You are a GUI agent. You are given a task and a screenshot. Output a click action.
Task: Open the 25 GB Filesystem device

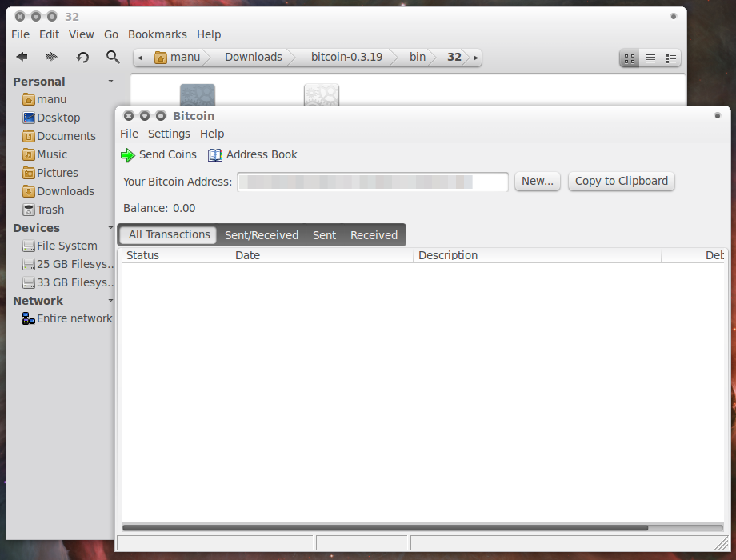[x=68, y=264]
